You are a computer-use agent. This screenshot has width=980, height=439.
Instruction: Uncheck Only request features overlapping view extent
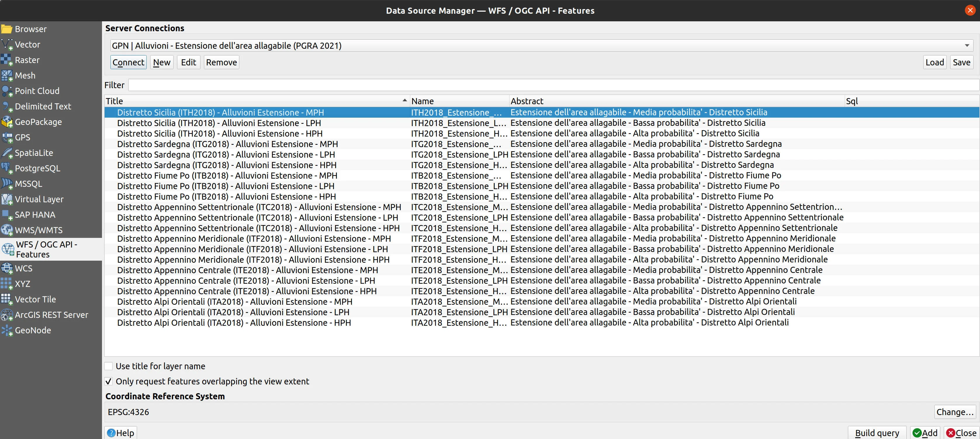click(108, 381)
